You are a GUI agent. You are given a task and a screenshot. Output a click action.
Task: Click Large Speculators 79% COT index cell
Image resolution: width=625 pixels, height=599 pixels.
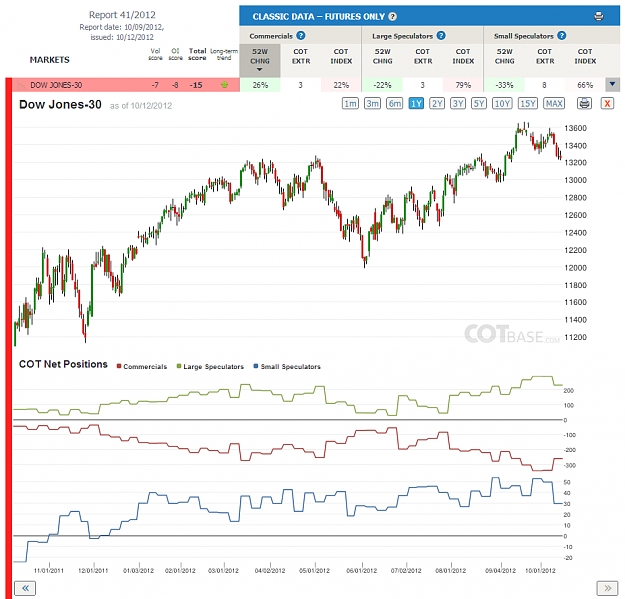[x=463, y=84]
